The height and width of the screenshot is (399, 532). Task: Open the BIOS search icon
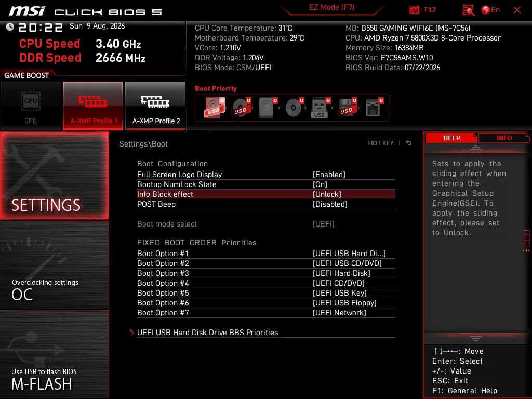(x=468, y=10)
